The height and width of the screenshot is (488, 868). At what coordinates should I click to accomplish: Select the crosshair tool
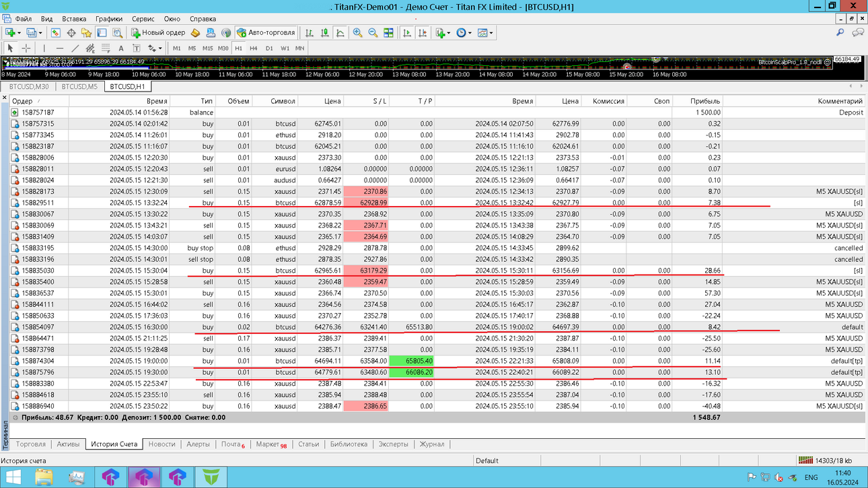pos(26,48)
